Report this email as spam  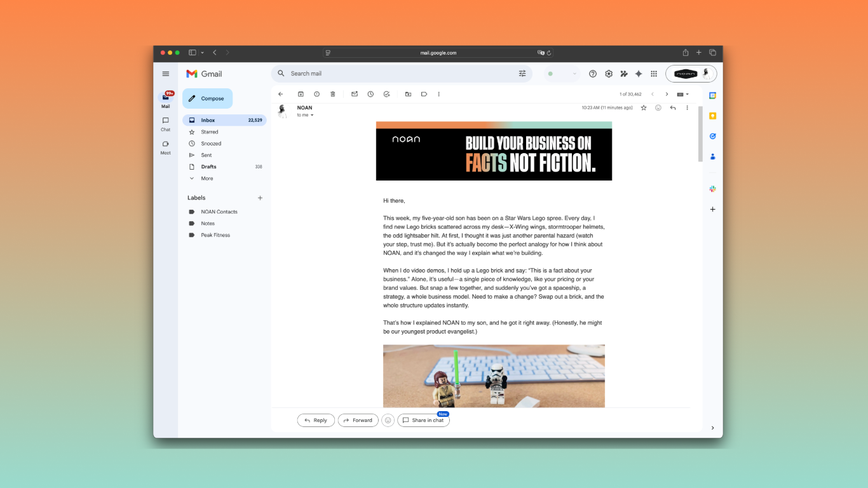316,94
